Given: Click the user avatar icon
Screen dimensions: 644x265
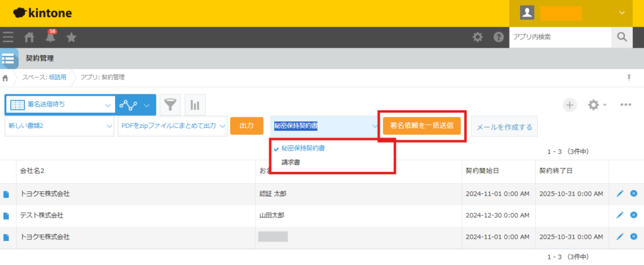Looking at the screenshot, I should tap(527, 13).
